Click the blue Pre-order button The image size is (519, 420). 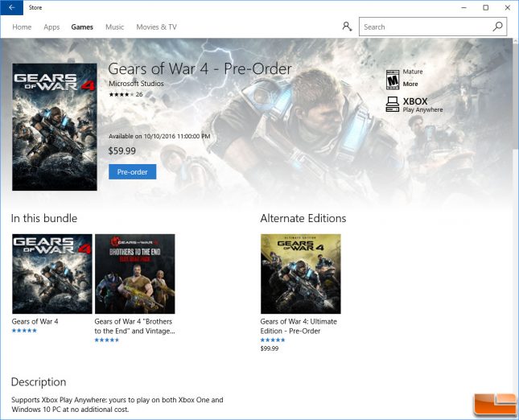(133, 171)
